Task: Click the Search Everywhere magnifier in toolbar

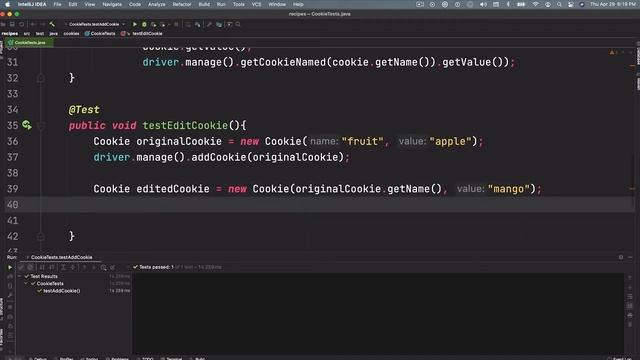Action: 238,24
